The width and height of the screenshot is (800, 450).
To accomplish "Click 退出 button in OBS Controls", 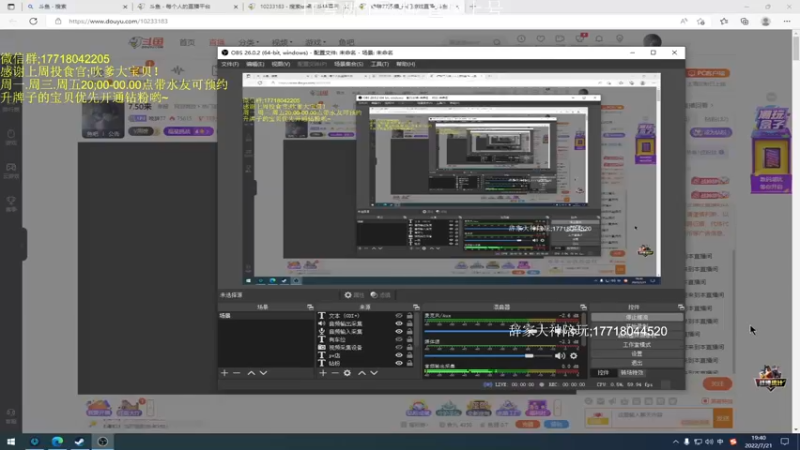I will tap(637, 363).
